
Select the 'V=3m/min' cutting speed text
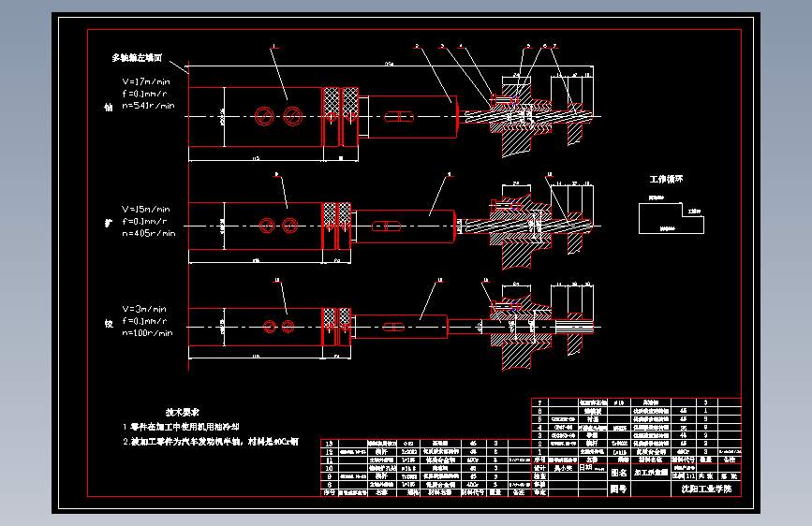[144, 309]
